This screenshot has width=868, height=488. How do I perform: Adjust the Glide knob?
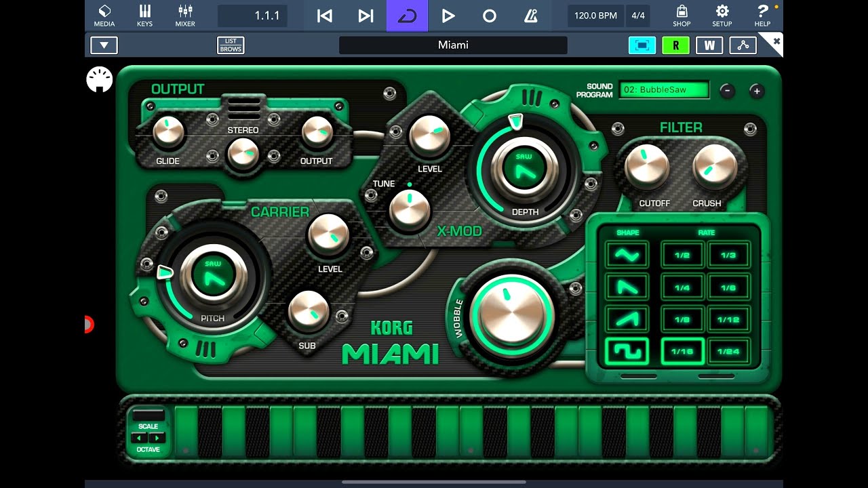168,132
